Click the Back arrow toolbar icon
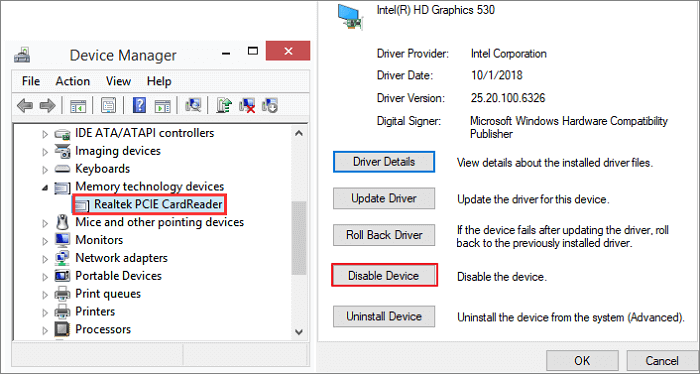Screen dimensions: 700x374 coord(25,106)
